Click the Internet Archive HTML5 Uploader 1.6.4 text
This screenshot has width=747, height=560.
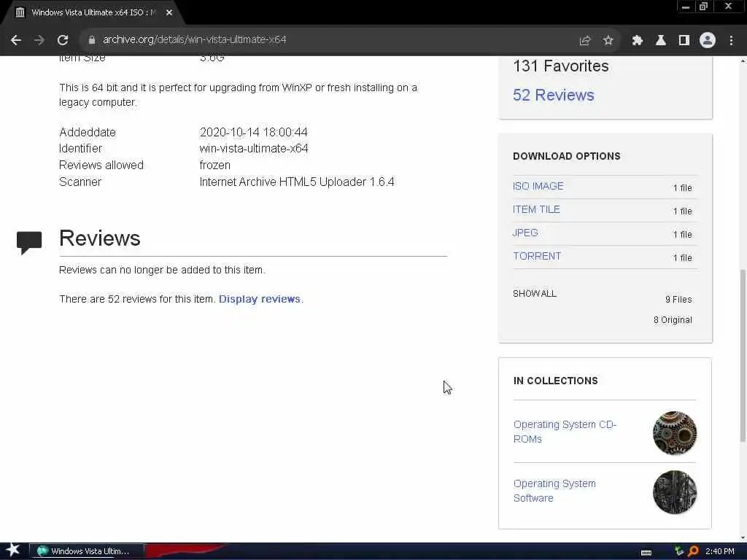point(297,182)
